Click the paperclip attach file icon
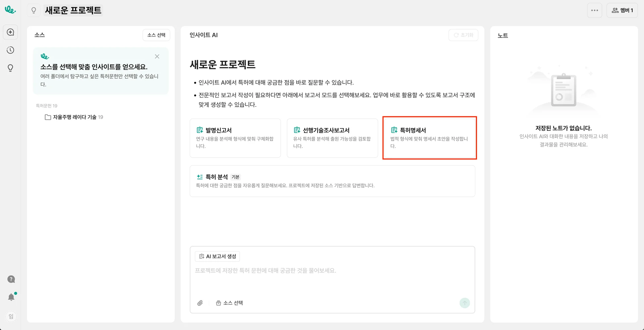 200,303
